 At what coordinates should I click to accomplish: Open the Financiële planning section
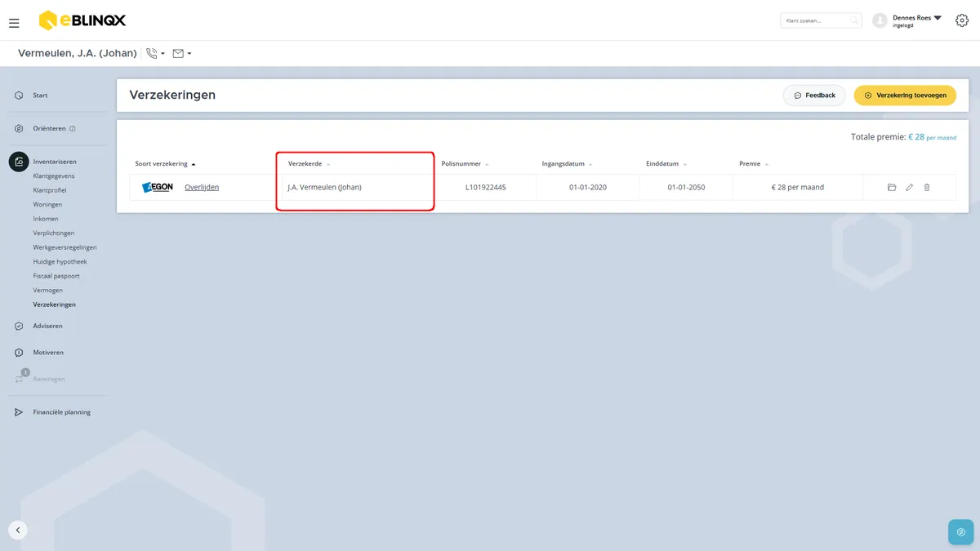coord(61,412)
